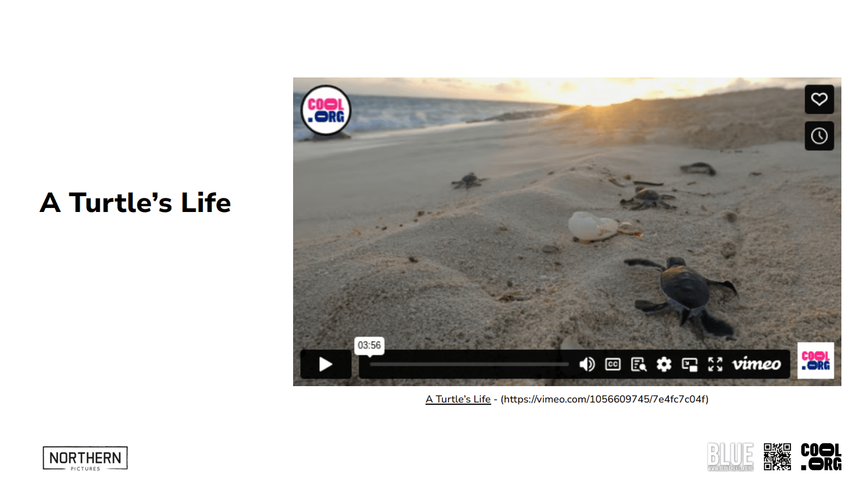Mute the video volume speaker icon

tap(587, 365)
